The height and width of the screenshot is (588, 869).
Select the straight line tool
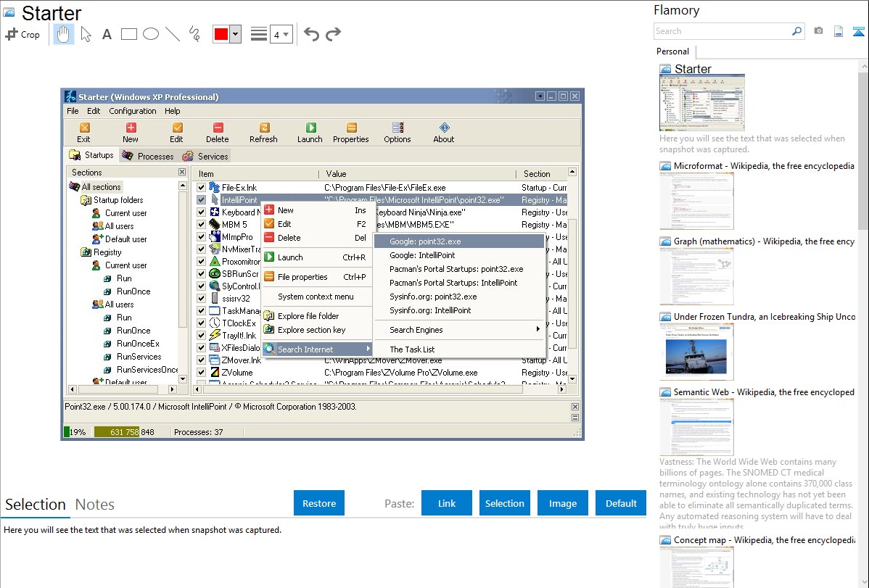[x=173, y=34]
